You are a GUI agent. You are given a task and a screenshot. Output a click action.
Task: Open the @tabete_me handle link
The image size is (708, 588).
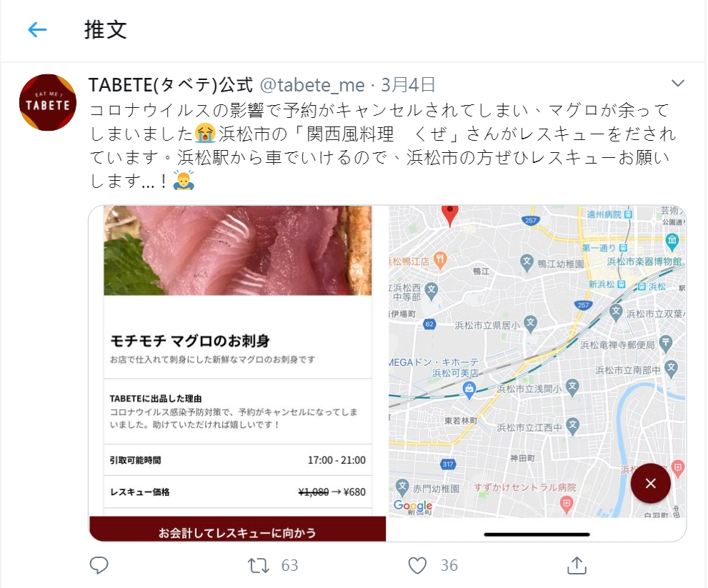pyautogui.click(x=312, y=85)
